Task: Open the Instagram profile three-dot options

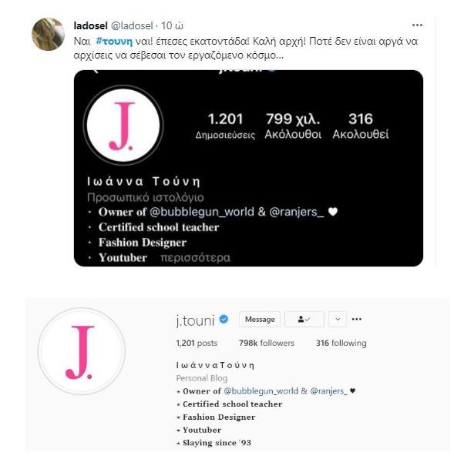Action: [356, 319]
